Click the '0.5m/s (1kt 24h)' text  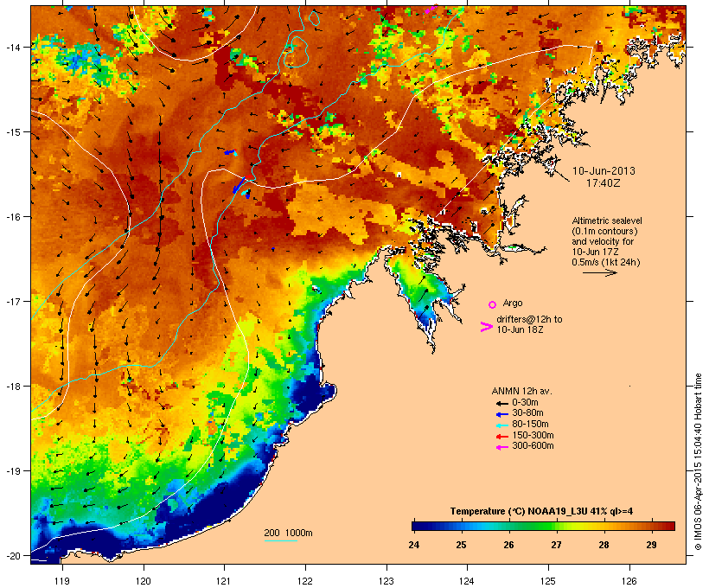[606, 262]
